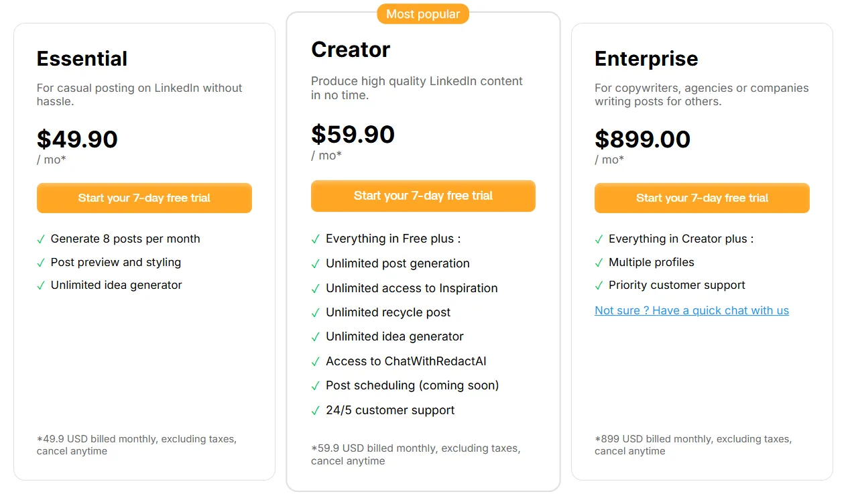Select the Enterprise plan heading

click(x=646, y=59)
